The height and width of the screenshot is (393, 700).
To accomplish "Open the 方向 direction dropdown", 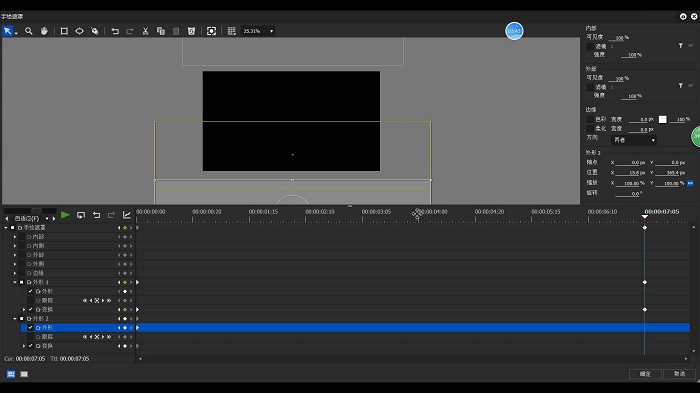I will click(633, 140).
